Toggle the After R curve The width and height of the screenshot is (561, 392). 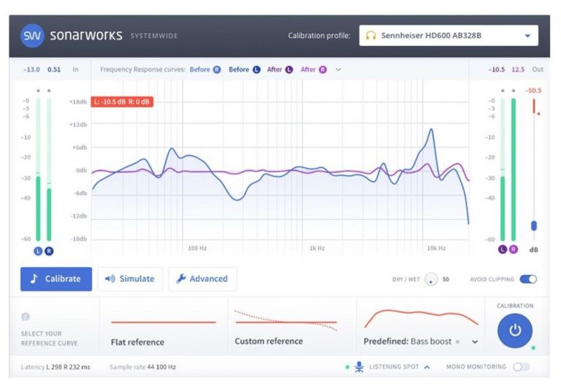tap(313, 69)
